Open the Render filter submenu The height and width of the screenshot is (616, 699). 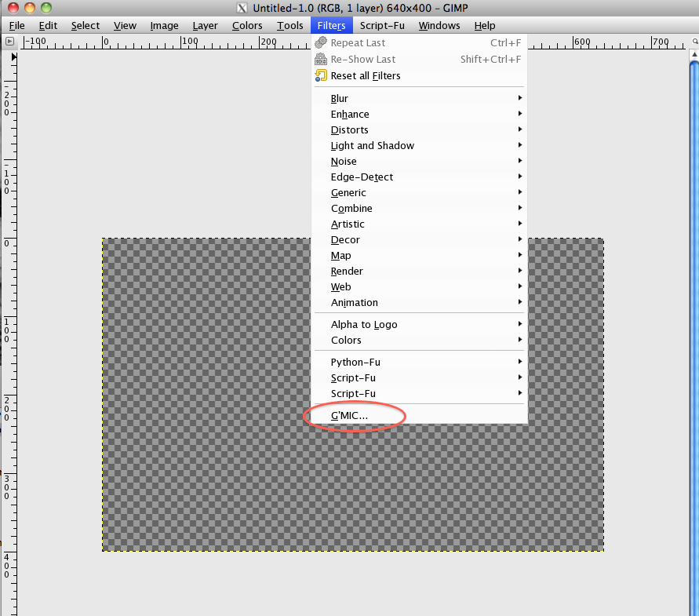pyautogui.click(x=419, y=271)
